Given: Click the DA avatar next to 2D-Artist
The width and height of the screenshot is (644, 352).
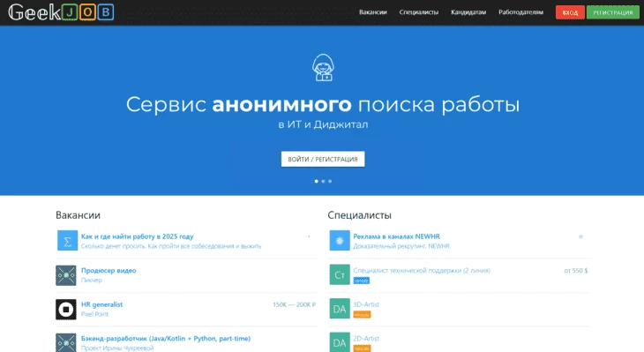Looking at the screenshot, I should (x=340, y=342).
